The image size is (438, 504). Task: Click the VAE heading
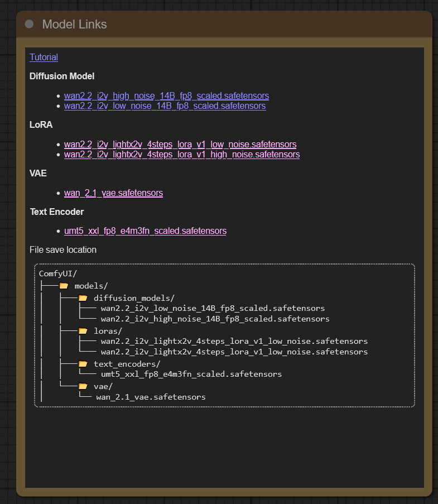click(x=38, y=173)
